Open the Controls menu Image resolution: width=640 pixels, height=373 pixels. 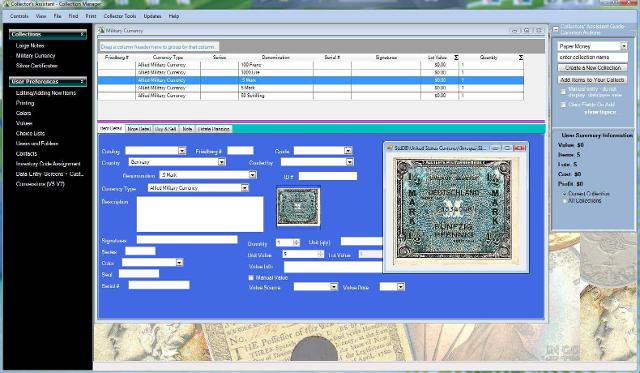point(19,16)
